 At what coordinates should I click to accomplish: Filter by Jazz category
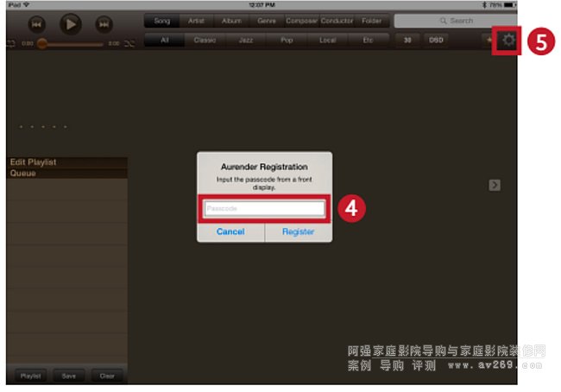[246, 40]
